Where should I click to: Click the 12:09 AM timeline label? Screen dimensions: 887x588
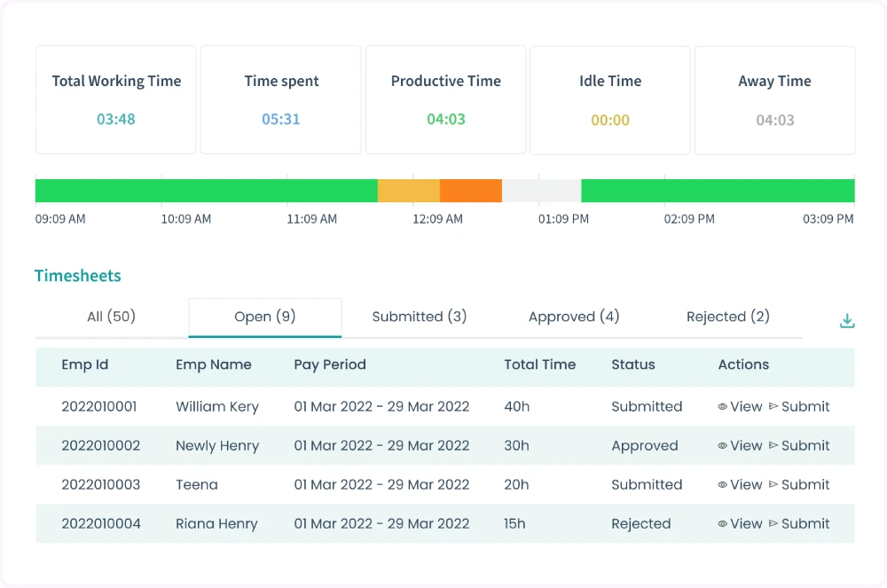point(438,219)
